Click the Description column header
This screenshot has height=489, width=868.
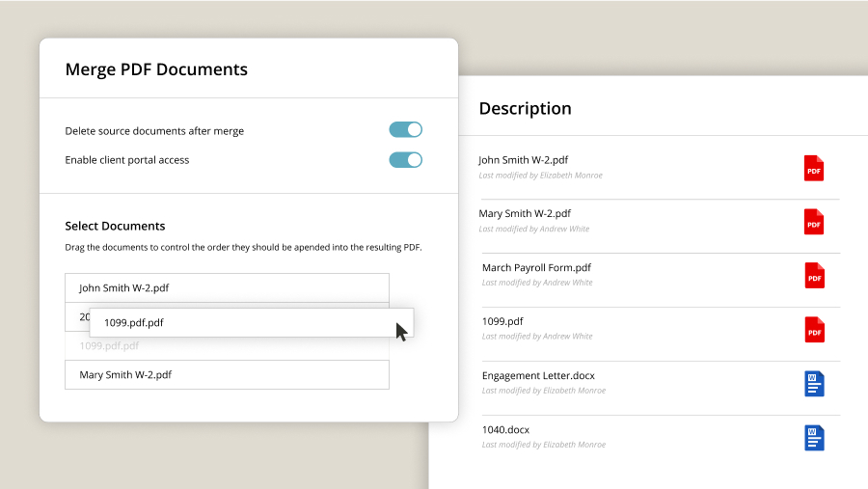tap(525, 109)
